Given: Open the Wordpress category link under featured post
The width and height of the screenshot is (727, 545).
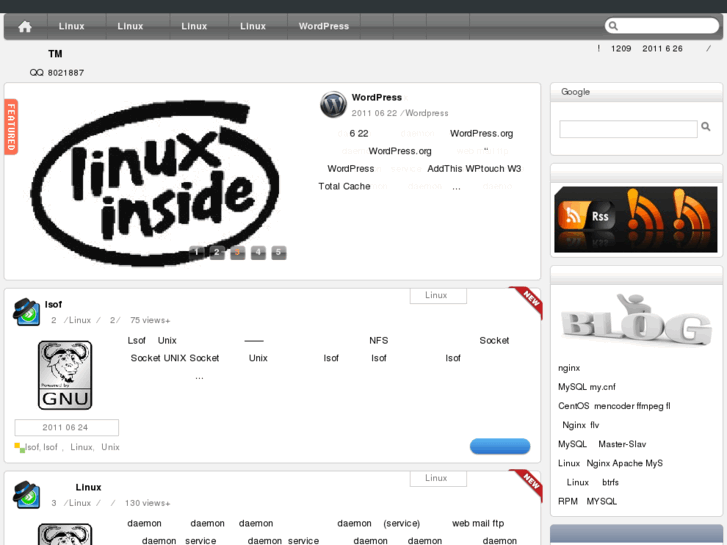Looking at the screenshot, I should point(427,113).
